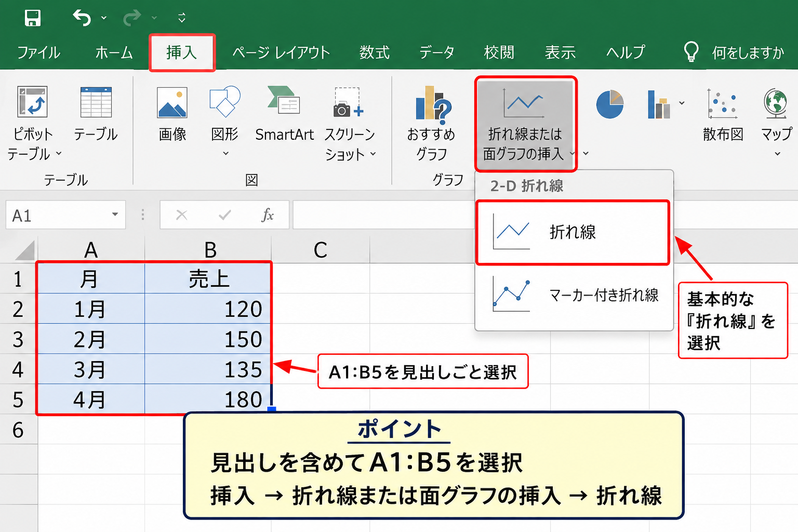Open the 表示 tab
This screenshot has width=798, height=532.
click(560, 52)
